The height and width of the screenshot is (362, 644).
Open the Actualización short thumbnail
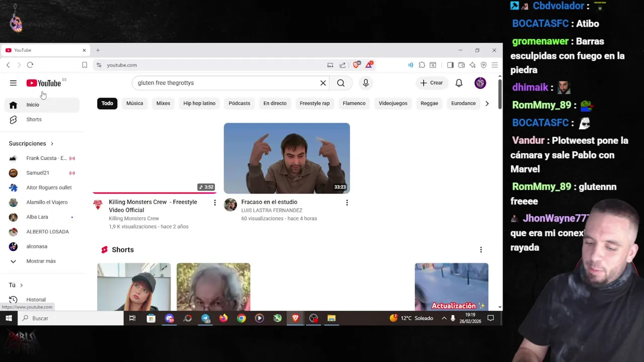[x=451, y=287]
